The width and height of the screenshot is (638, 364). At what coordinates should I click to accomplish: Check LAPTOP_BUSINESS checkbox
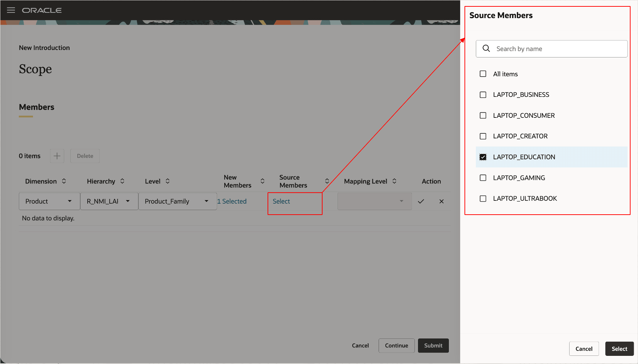483,95
